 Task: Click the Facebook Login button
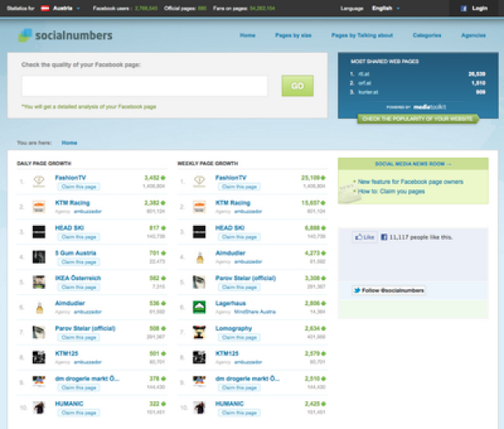click(x=475, y=8)
